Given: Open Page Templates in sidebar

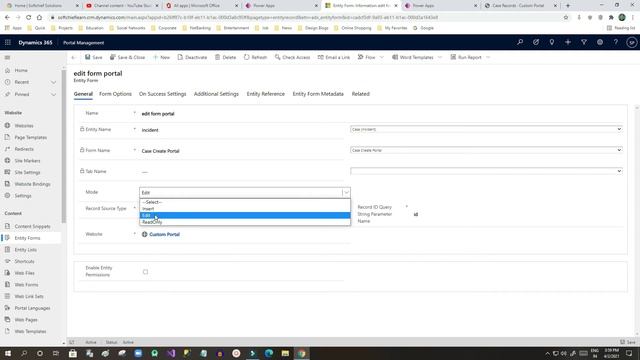Looking at the screenshot, I should tap(30, 138).
